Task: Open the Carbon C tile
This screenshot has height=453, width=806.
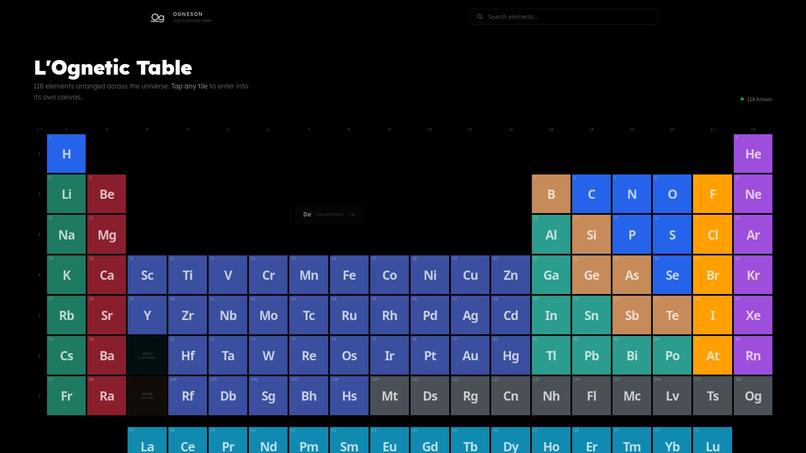Action: [591, 194]
